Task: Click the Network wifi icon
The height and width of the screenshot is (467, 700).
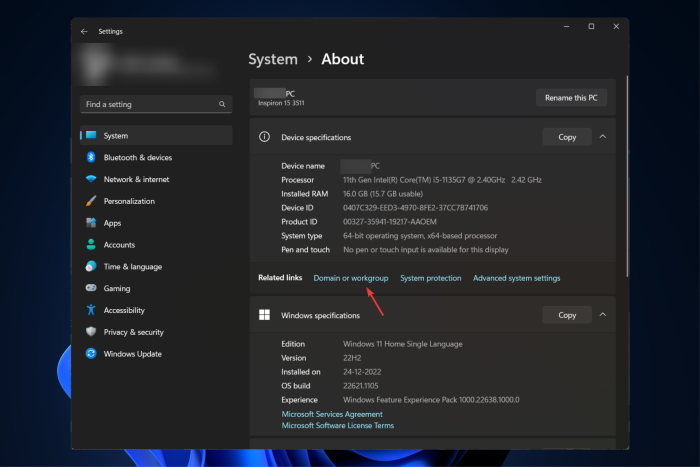Action: pyautogui.click(x=91, y=179)
